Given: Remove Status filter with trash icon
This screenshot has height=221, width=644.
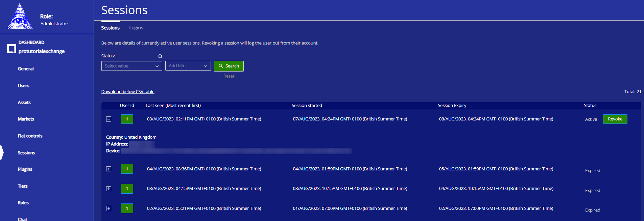Looking at the screenshot, I should pos(160,56).
